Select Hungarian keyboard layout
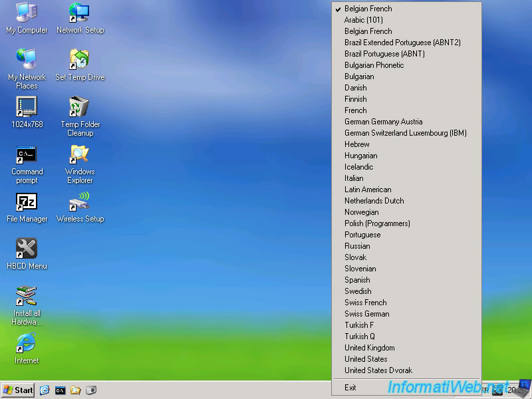This screenshot has height=399, width=532. [x=406, y=156]
